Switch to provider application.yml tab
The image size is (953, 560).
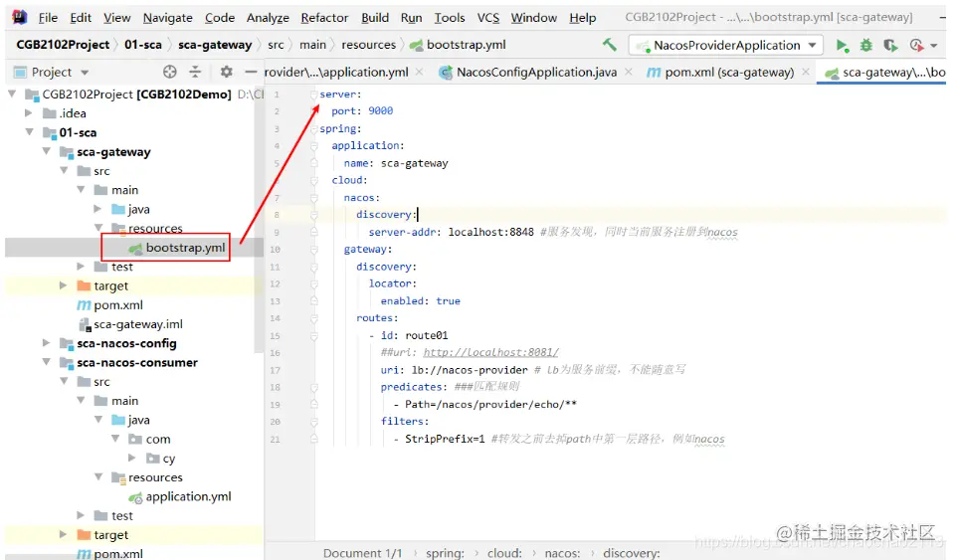336,72
